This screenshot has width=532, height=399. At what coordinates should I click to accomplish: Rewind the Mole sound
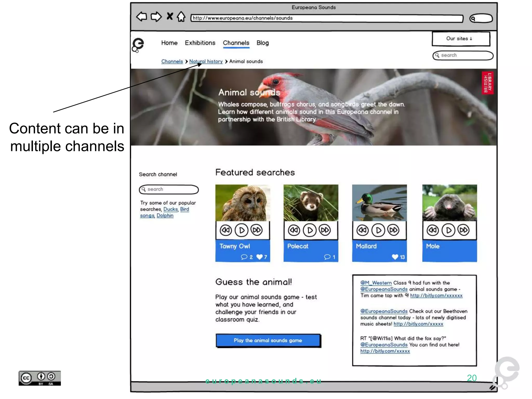[433, 230]
